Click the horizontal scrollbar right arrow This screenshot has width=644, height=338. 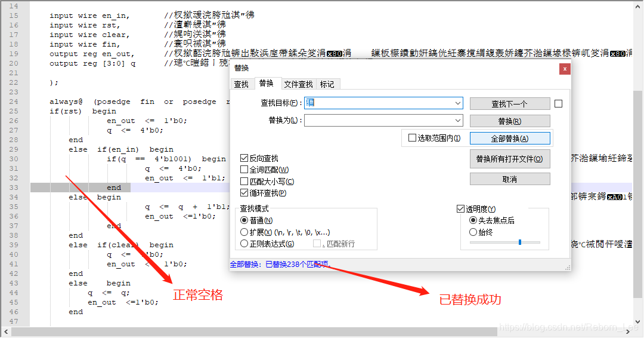pos(628,331)
